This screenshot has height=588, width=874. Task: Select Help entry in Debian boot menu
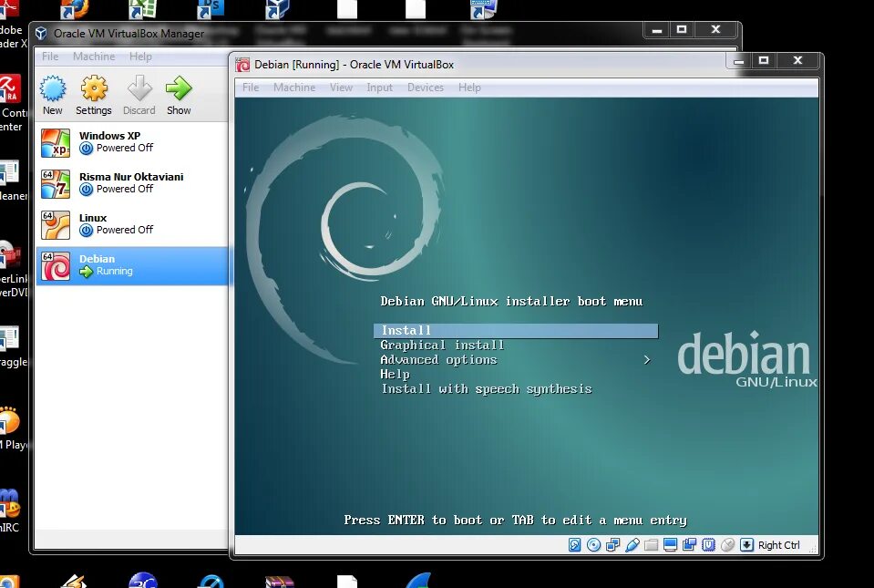point(395,375)
